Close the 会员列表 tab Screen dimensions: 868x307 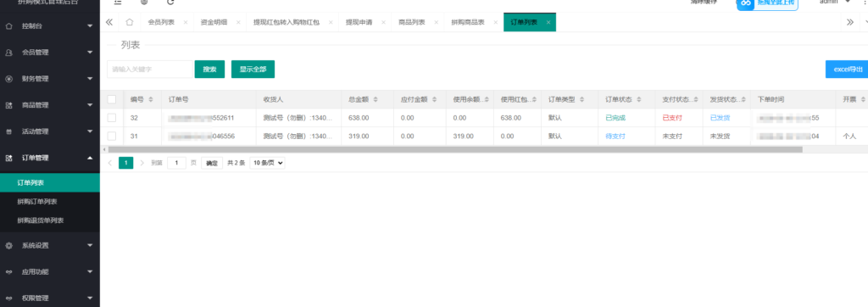click(x=186, y=23)
